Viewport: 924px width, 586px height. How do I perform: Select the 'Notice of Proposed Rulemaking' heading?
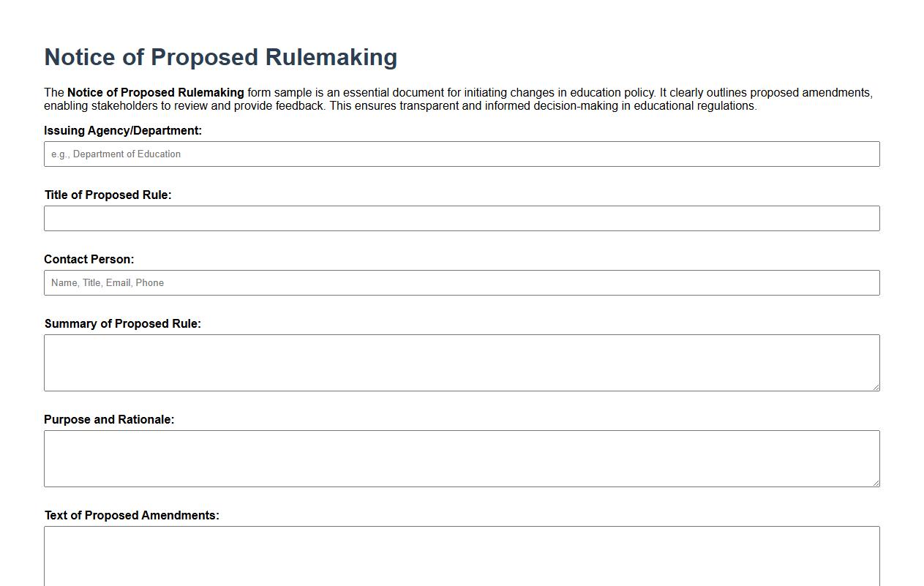221,57
